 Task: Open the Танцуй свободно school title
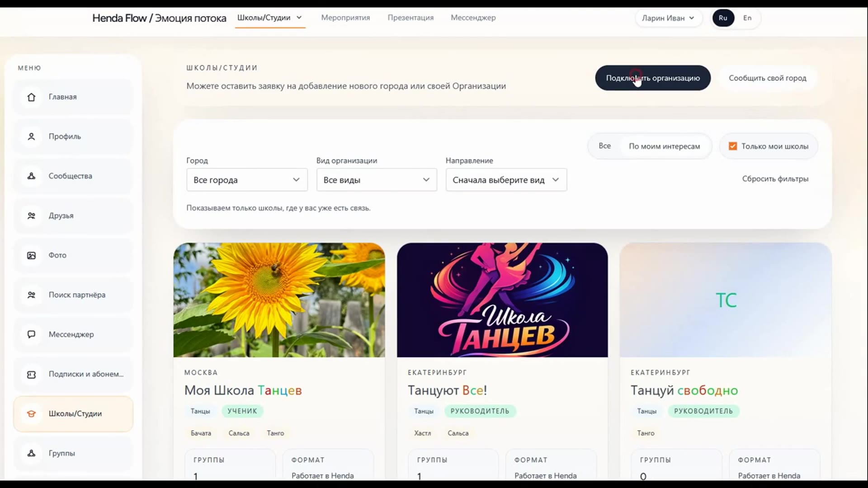(684, 390)
